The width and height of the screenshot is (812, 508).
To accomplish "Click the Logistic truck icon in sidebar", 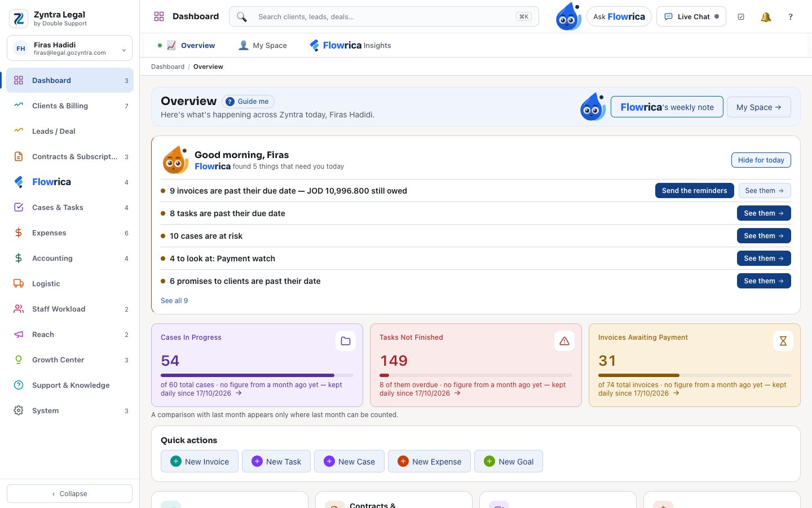I will 19,283.
